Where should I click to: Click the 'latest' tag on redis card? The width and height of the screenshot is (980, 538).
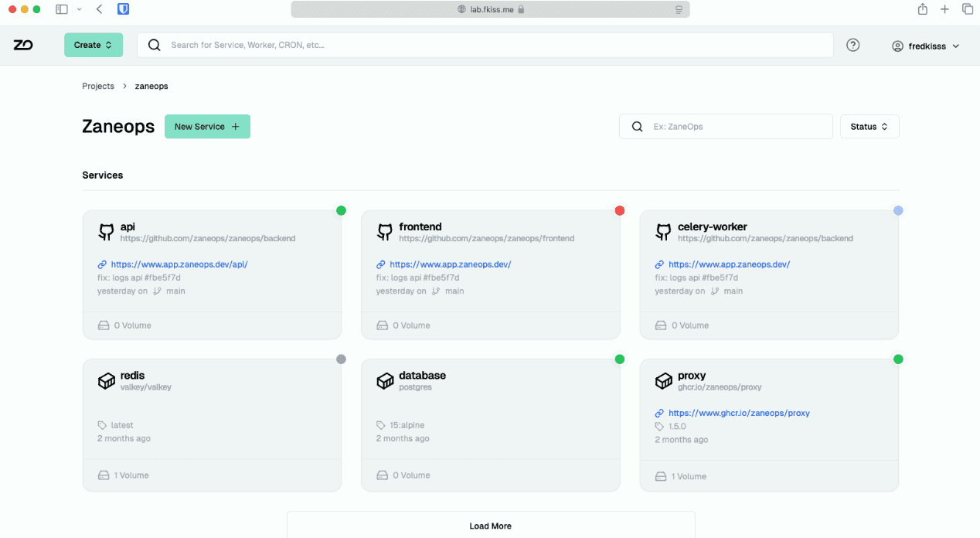pyautogui.click(x=122, y=425)
